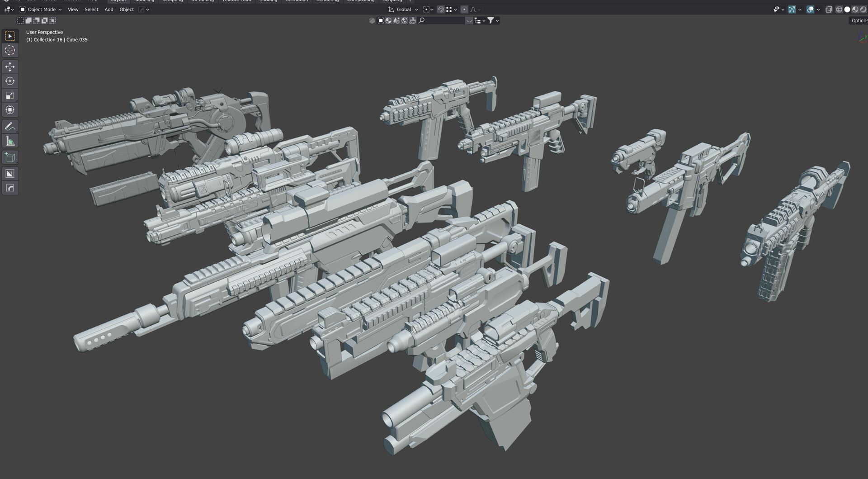Switch to Wireframe viewport shading

(840, 9)
